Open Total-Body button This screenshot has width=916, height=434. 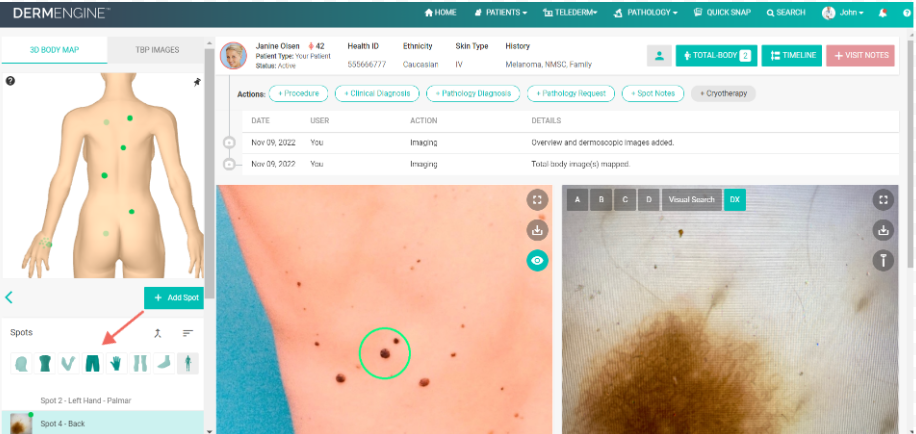point(716,55)
